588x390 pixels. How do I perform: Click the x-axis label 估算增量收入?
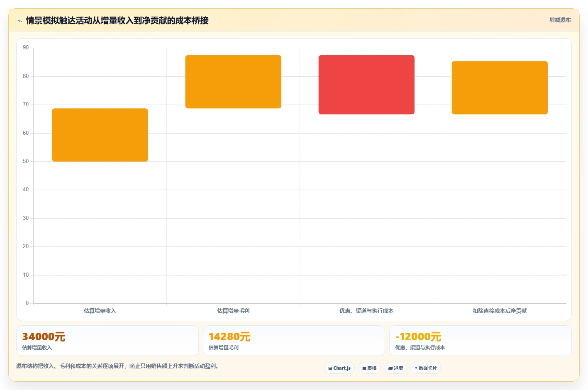click(x=100, y=311)
